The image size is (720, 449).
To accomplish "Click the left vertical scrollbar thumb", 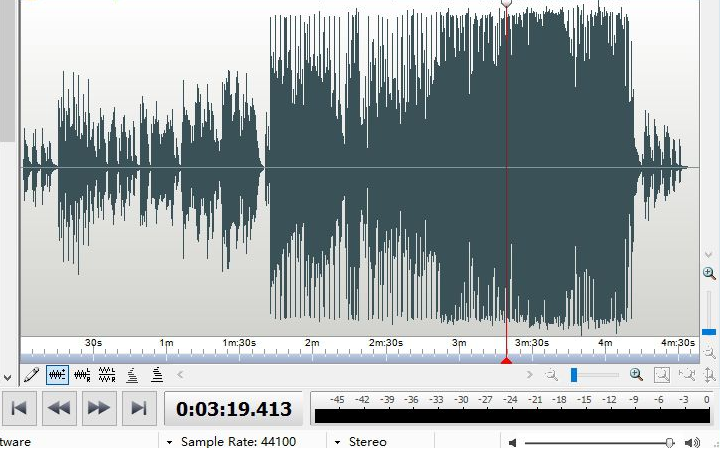I will 7,70.
